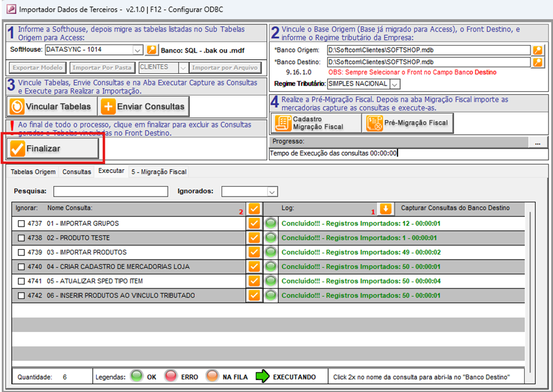553x392 pixels.
Task: Click the browse icon for Banco Origem path
Action: click(x=537, y=50)
